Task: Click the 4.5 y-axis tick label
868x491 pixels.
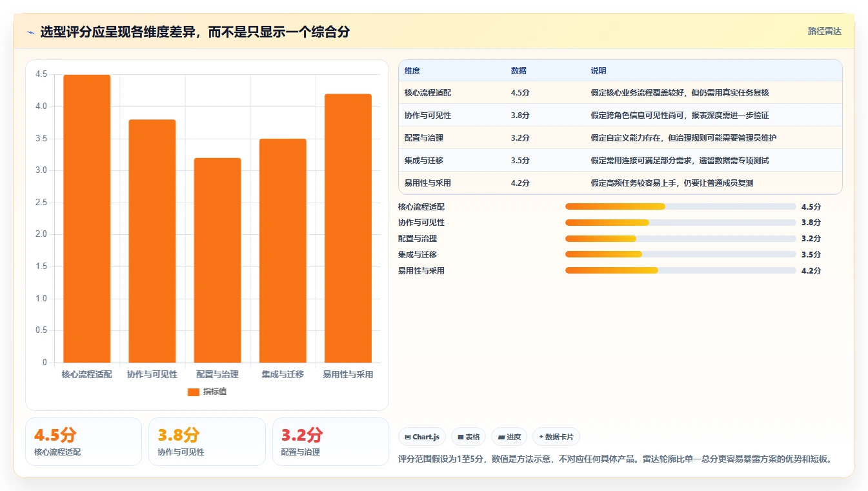Action: point(41,75)
